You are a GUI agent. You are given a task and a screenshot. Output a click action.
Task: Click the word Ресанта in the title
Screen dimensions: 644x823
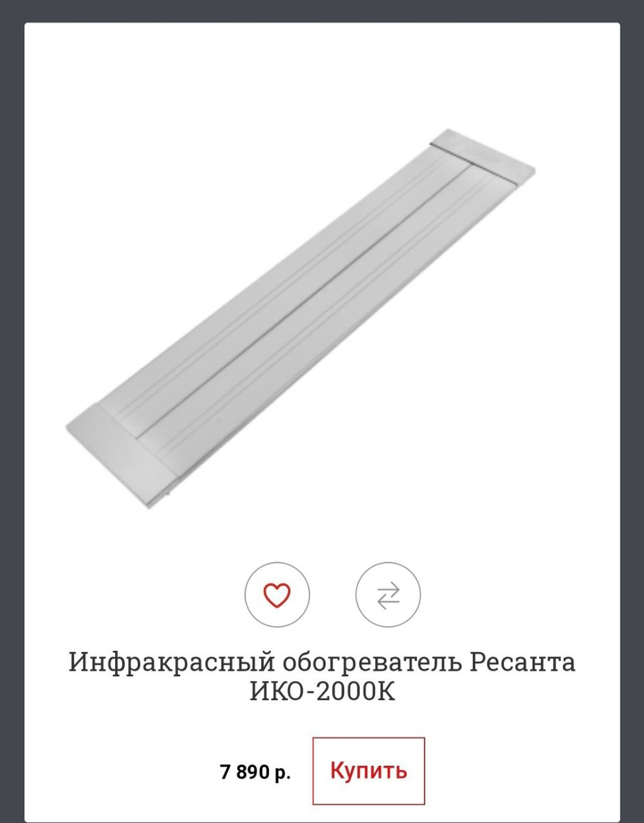pyautogui.click(x=523, y=663)
